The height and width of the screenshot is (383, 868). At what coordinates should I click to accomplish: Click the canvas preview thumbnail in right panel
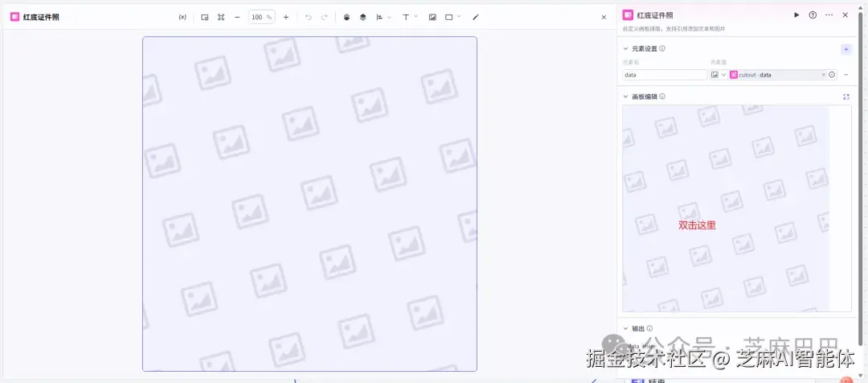[x=737, y=208]
